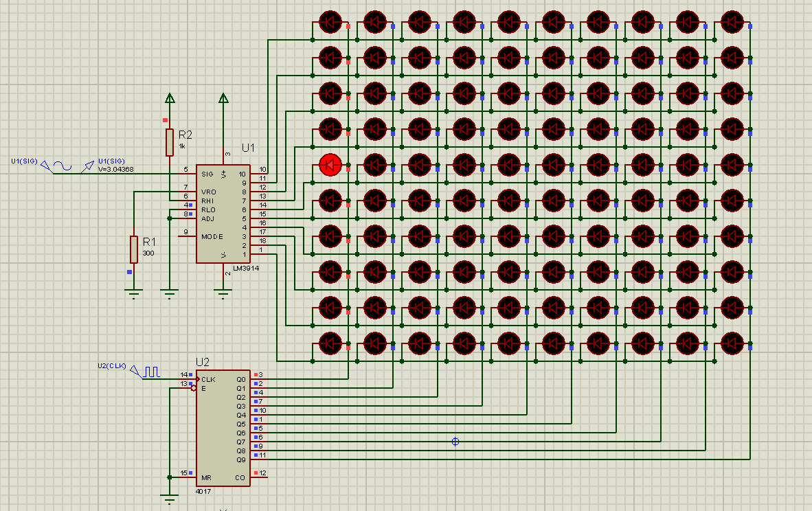The image size is (812, 511).
Task: Click the R2 reference label
Action: point(185,135)
